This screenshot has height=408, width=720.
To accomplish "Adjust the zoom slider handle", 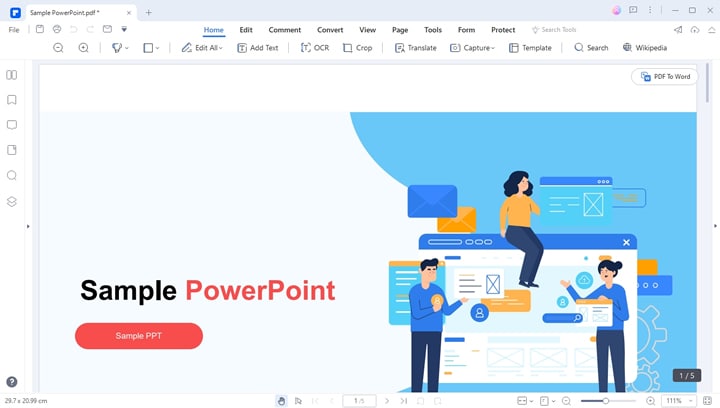I will pyautogui.click(x=606, y=401).
